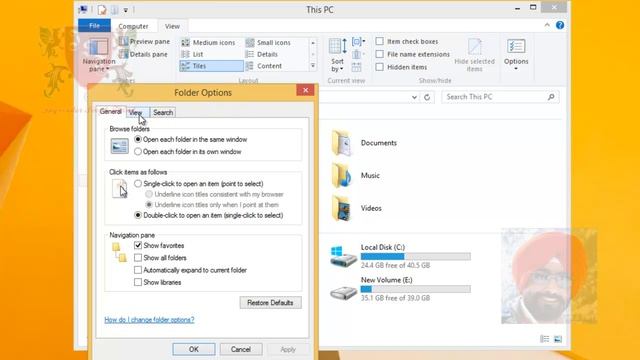Open the Documents folder
This screenshot has width=640, height=360.
(364, 143)
